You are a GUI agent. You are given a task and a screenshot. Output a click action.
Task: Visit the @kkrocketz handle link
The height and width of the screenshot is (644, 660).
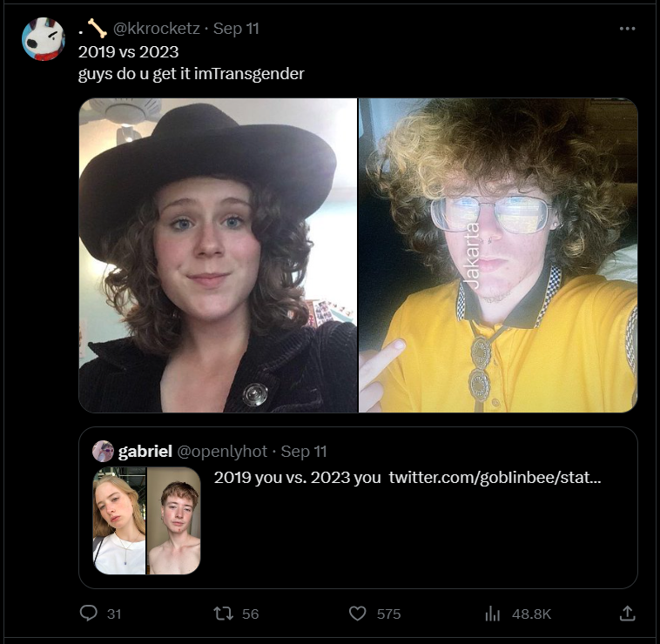[156, 29]
